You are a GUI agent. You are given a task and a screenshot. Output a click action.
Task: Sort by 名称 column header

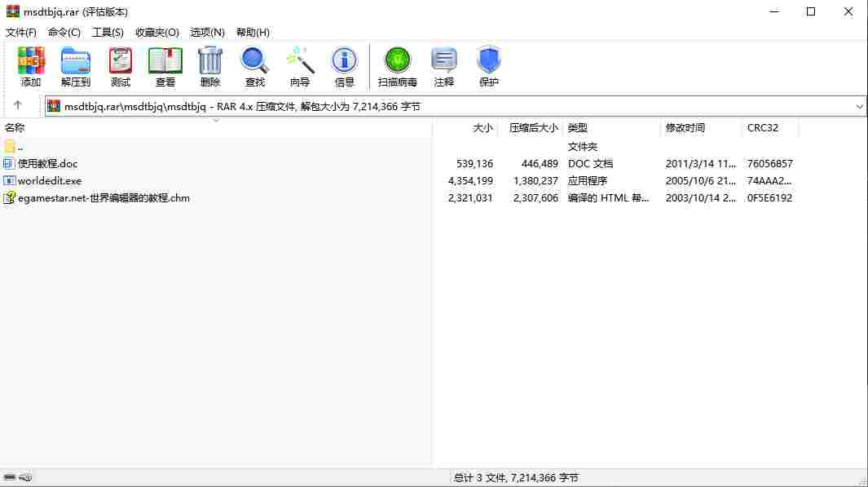pos(15,127)
